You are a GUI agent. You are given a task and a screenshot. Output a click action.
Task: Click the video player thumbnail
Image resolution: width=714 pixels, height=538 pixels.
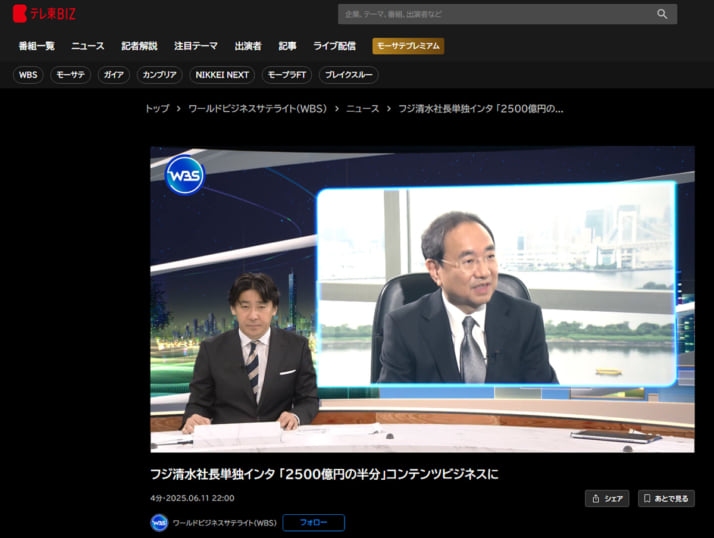(x=422, y=299)
